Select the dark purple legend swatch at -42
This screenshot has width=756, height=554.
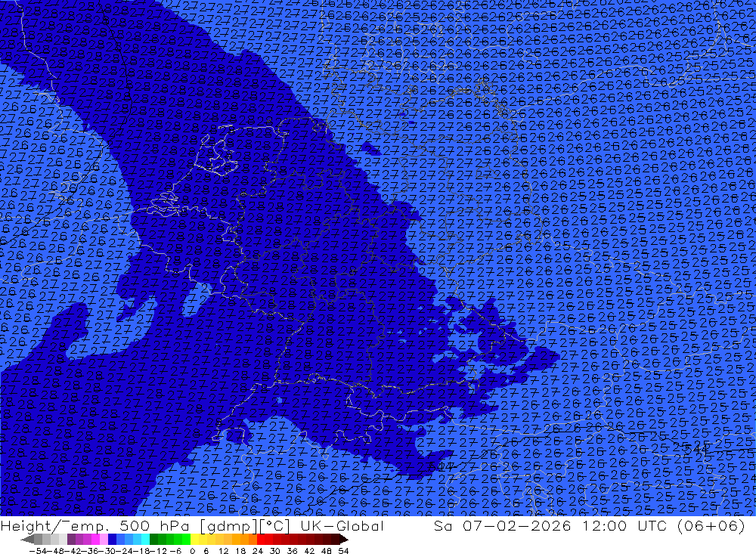click(x=71, y=539)
